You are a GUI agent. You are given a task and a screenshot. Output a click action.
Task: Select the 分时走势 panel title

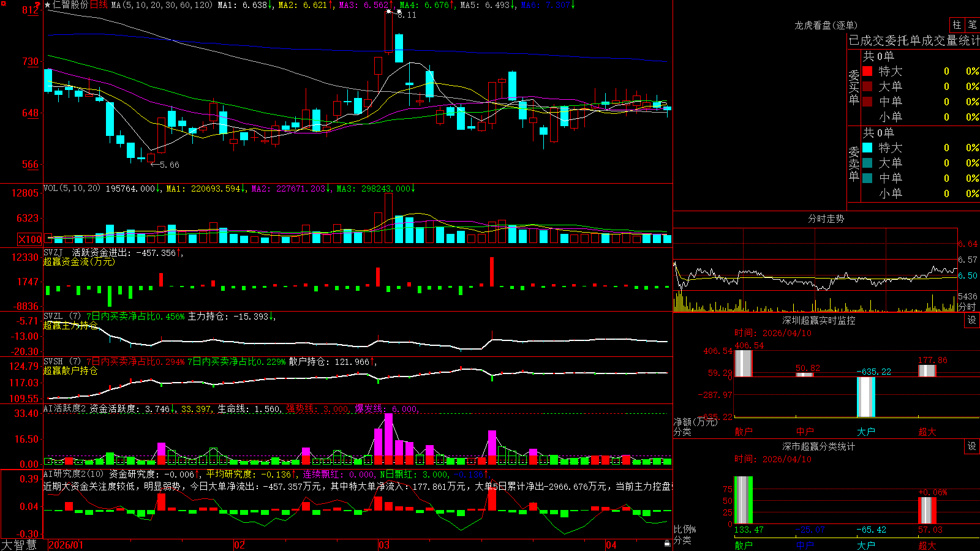[x=826, y=219]
